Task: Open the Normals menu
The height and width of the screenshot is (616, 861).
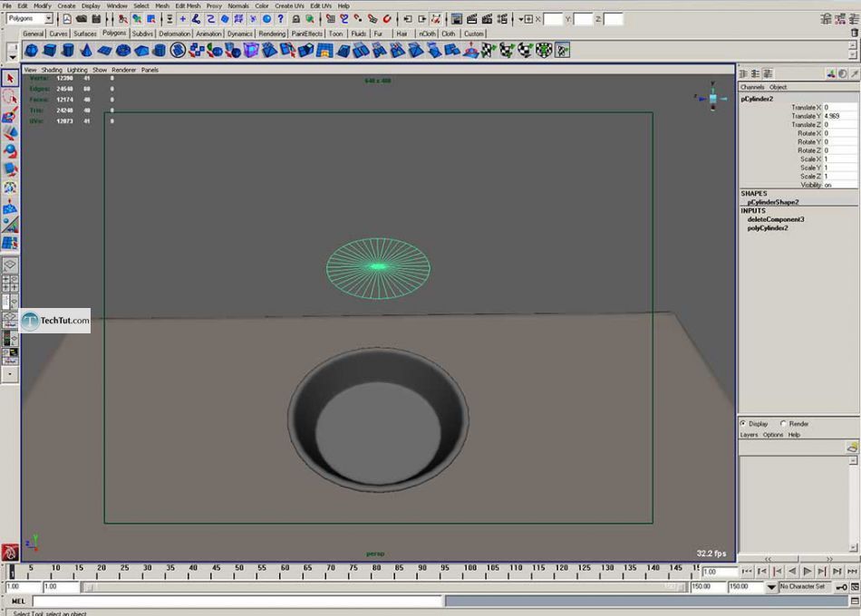Action: point(238,5)
